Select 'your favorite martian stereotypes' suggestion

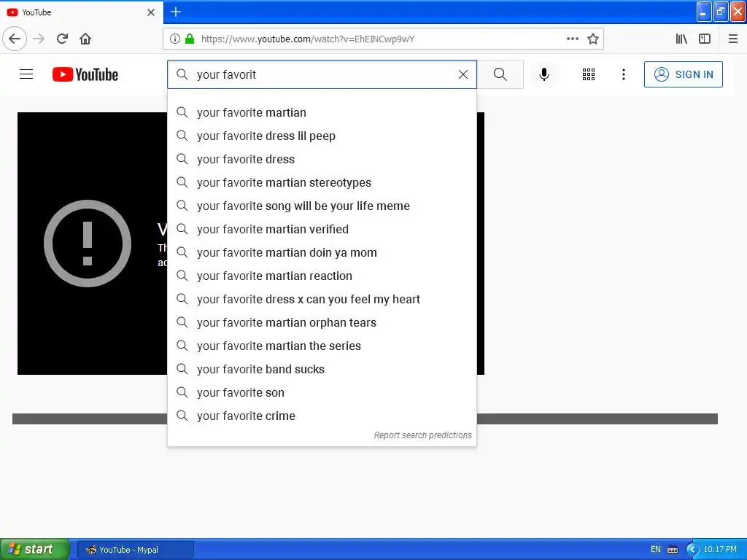click(322, 182)
